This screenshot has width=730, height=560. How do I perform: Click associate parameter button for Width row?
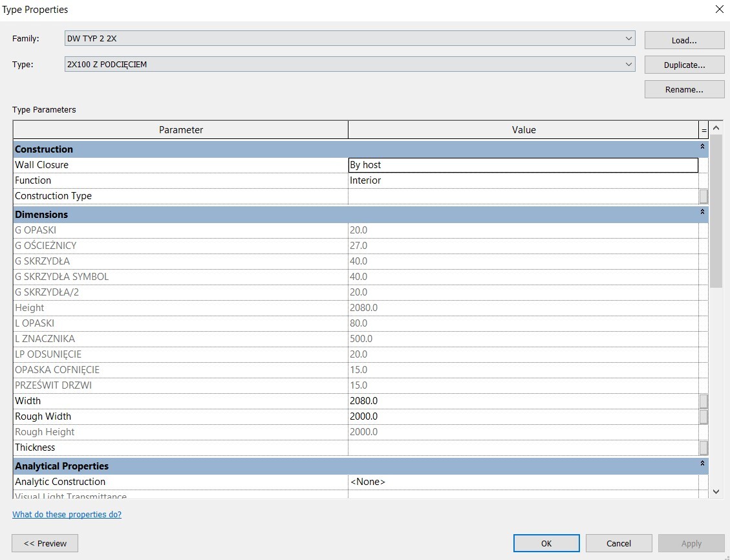pyautogui.click(x=703, y=401)
